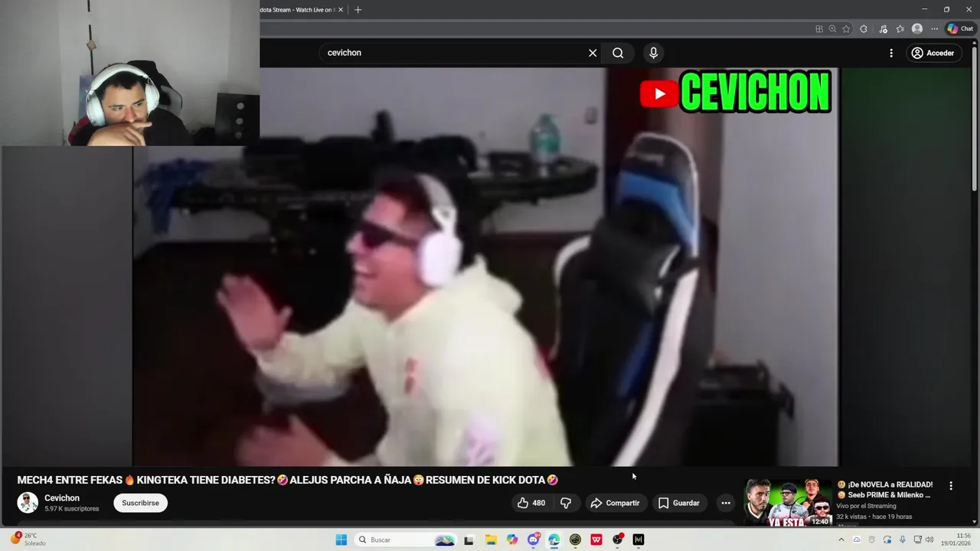Switch to the dota Stream tab
Screen dimensions: 980x551
point(297,10)
